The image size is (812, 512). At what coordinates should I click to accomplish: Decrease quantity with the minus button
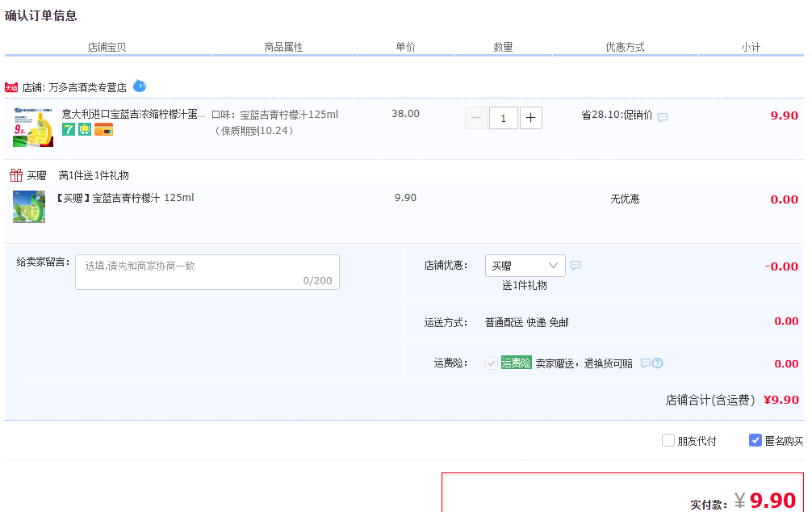tap(476, 118)
